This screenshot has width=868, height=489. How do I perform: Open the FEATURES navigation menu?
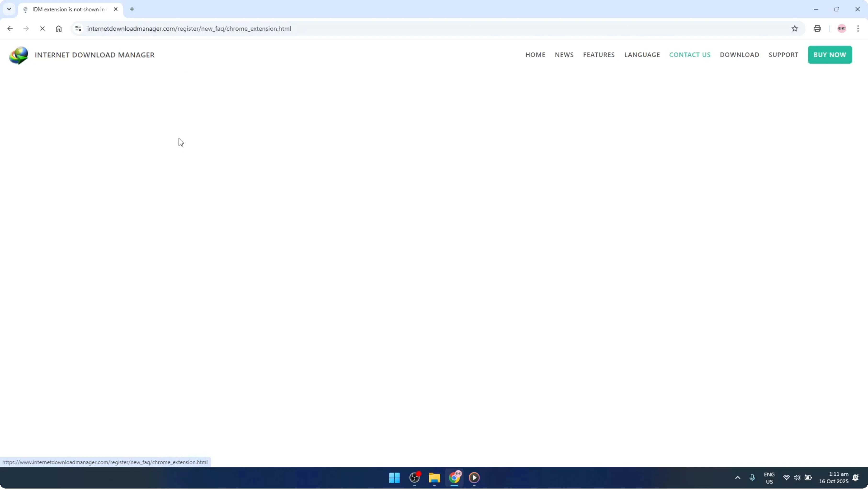(x=599, y=55)
